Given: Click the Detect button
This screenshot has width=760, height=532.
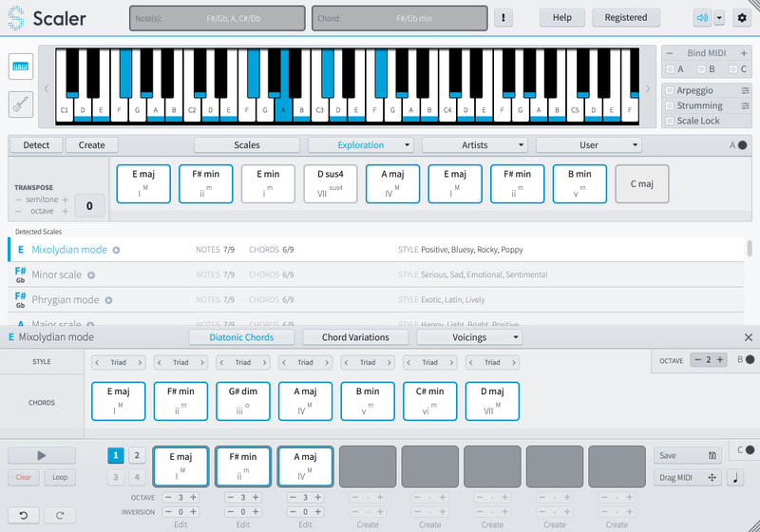Looking at the screenshot, I should pos(36,145).
